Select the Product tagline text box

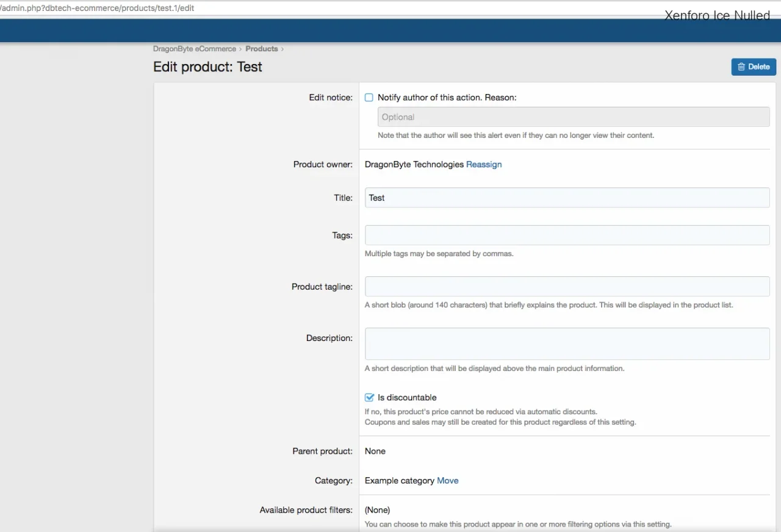tap(566, 287)
